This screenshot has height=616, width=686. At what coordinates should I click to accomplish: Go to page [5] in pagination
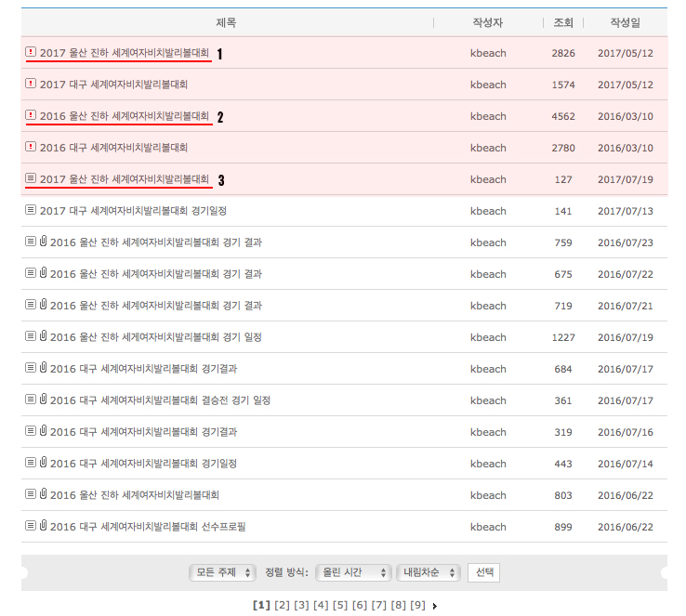(x=340, y=605)
